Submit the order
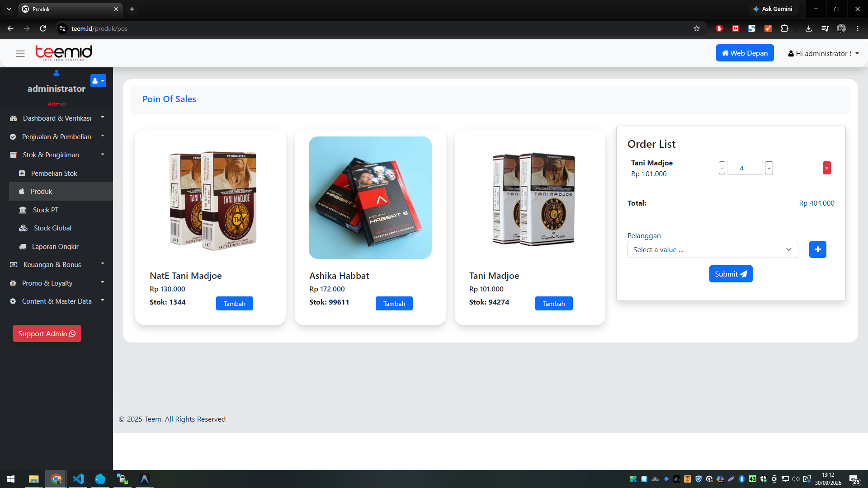The width and height of the screenshot is (868, 488). [x=731, y=274]
